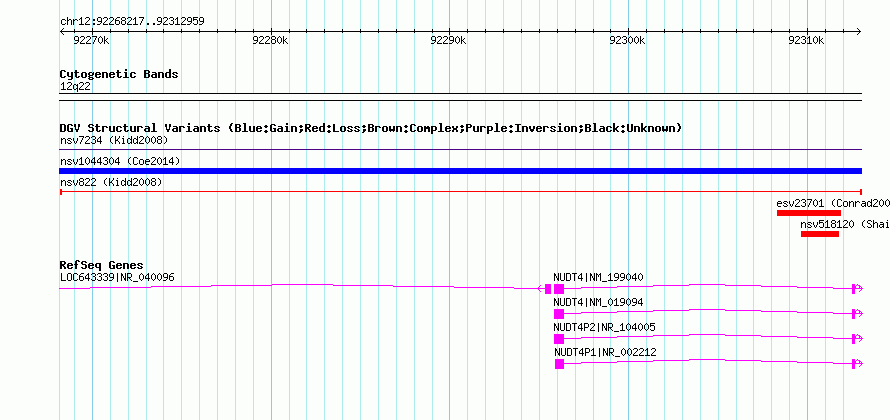This screenshot has width=890, height=420.
Task: Click the 92270k ruler tick label
Action: [x=91, y=40]
